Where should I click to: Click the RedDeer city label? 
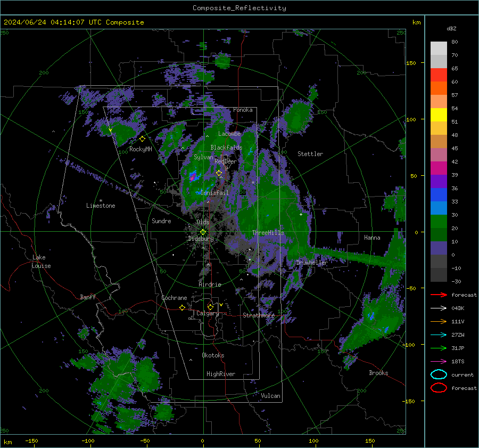point(226,161)
